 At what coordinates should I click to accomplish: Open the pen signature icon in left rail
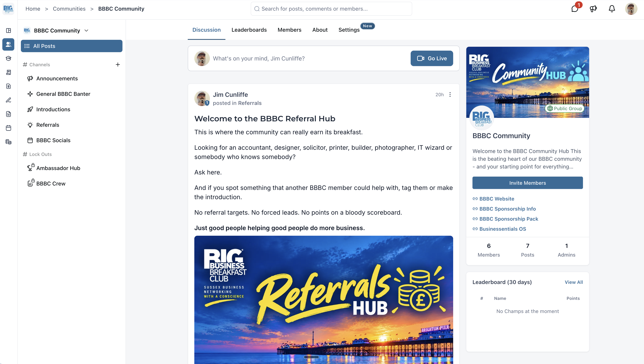pyautogui.click(x=8, y=100)
